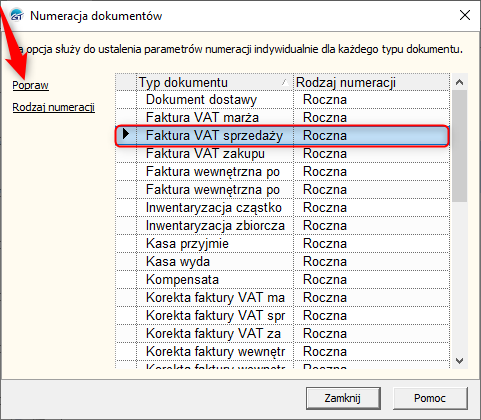Select the Kompensata row
The width and height of the screenshot is (481, 420).
click(283, 280)
